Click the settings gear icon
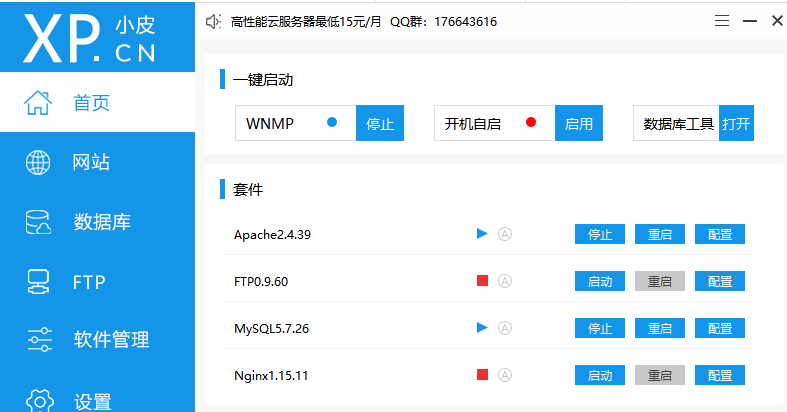The image size is (787, 412). coord(39,400)
